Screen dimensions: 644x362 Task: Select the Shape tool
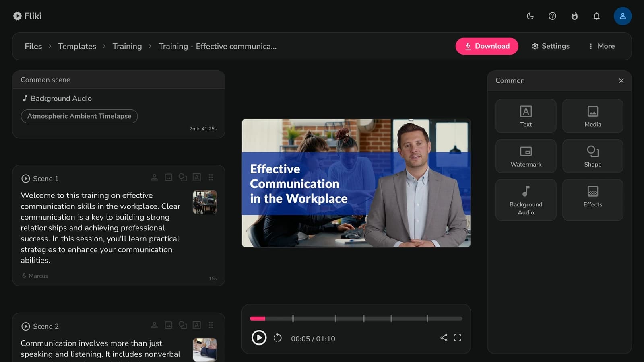coord(592,156)
